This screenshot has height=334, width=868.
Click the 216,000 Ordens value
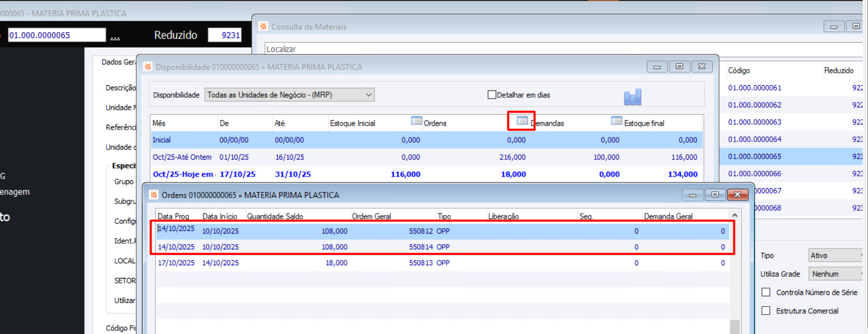512,157
